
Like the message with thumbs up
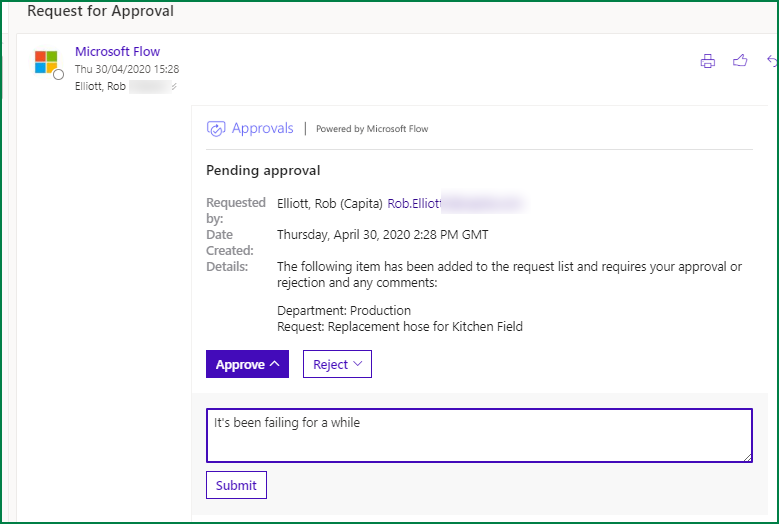pos(740,61)
